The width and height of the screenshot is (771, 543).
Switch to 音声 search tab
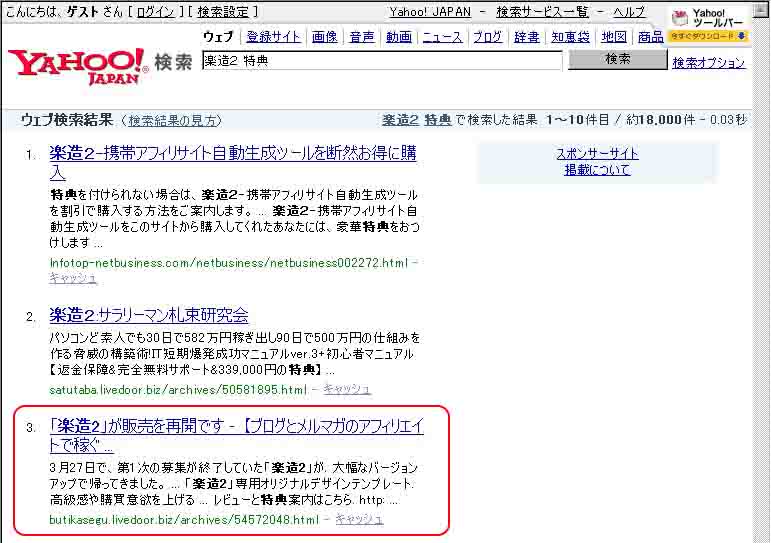[362, 37]
